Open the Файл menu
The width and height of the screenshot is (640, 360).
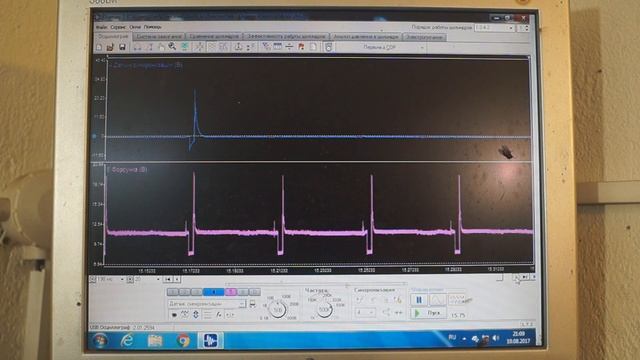102,27
